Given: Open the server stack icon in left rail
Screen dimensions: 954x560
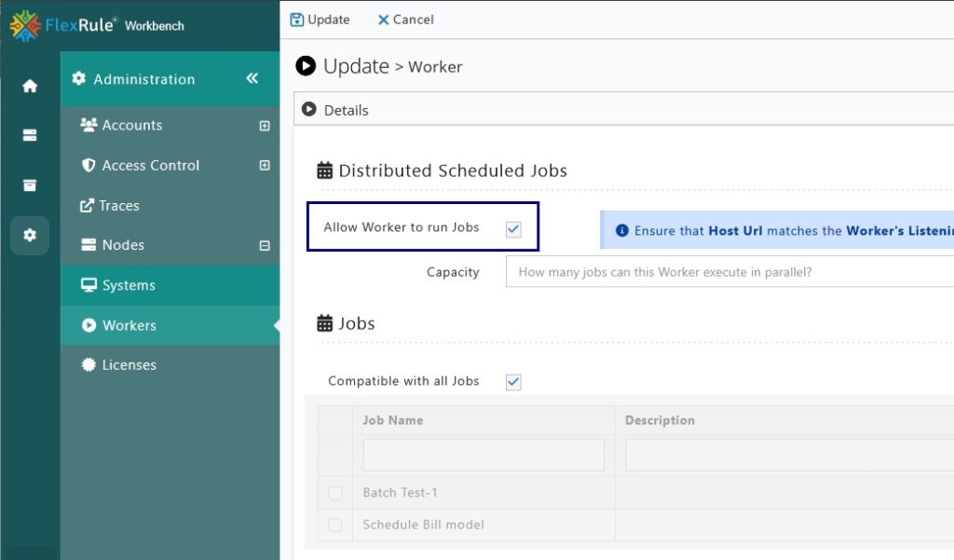Looking at the screenshot, I should coord(30,135).
